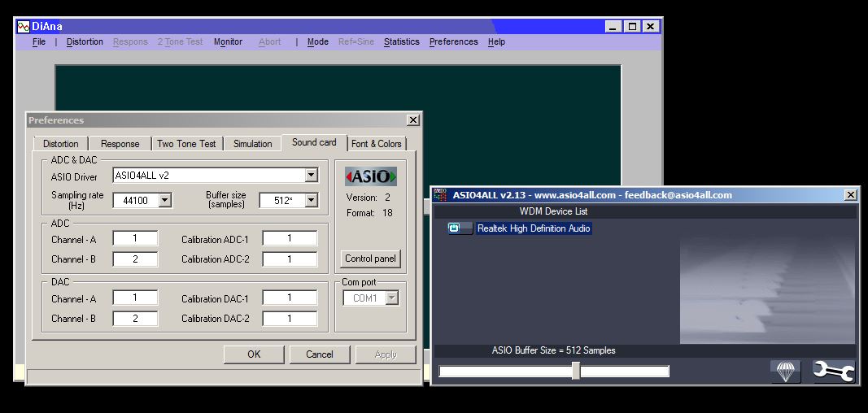This screenshot has width=868, height=413.
Task: Click the Calibration DAC-2 field
Action: tap(290, 319)
